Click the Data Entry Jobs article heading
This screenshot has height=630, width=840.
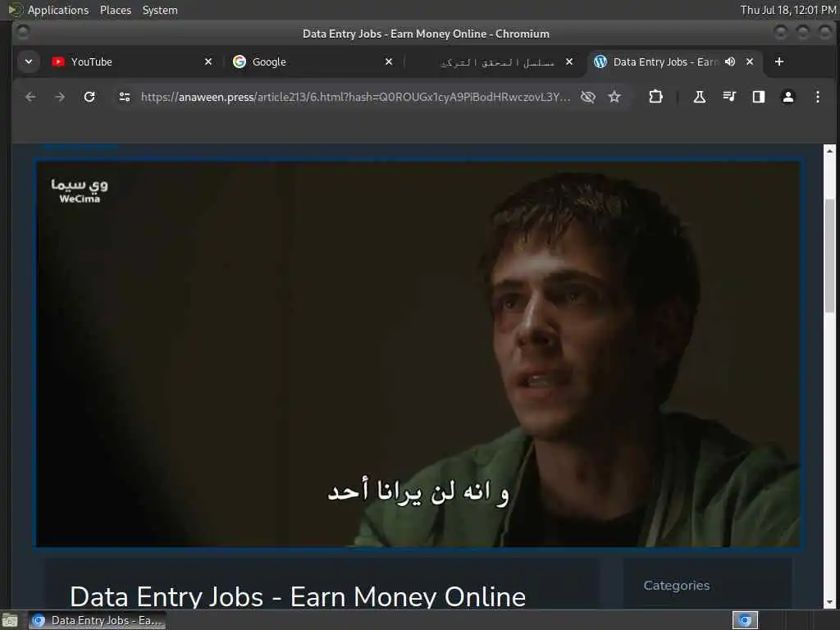tap(298, 596)
